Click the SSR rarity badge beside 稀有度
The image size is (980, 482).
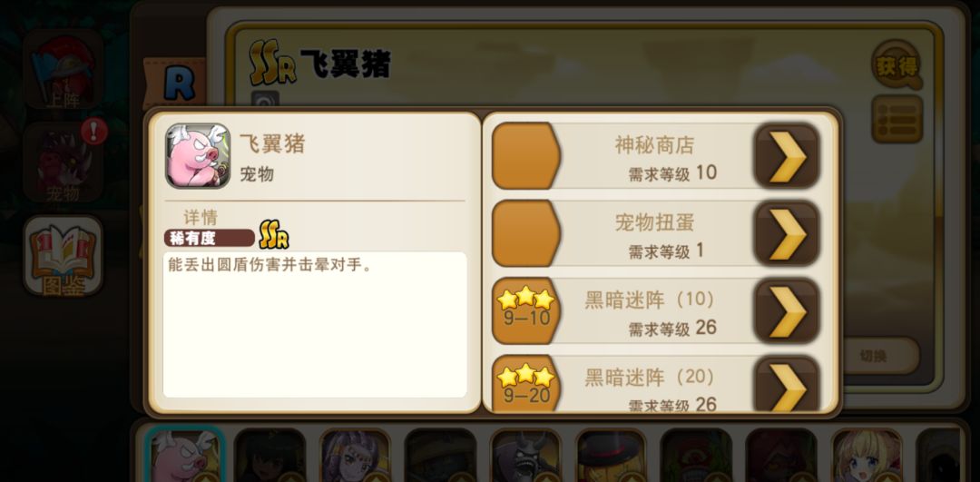[274, 235]
